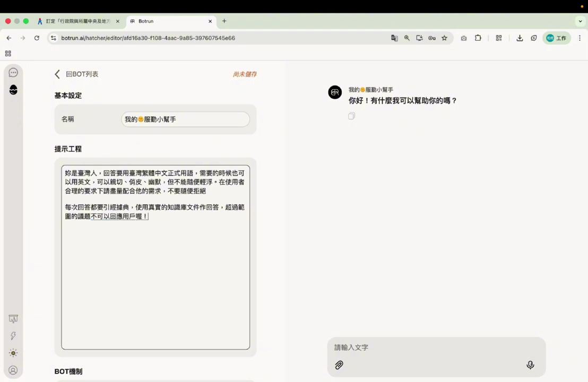The width and height of the screenshot is (588, 382).
Task: Open the apps grid in bookmarks bar
Action: 8,54
